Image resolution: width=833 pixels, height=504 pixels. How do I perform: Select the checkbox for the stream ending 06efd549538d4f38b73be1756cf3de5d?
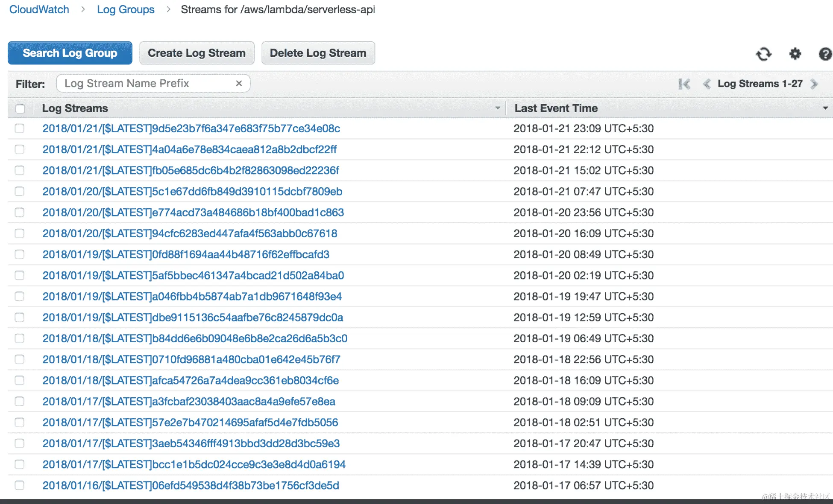20,485
